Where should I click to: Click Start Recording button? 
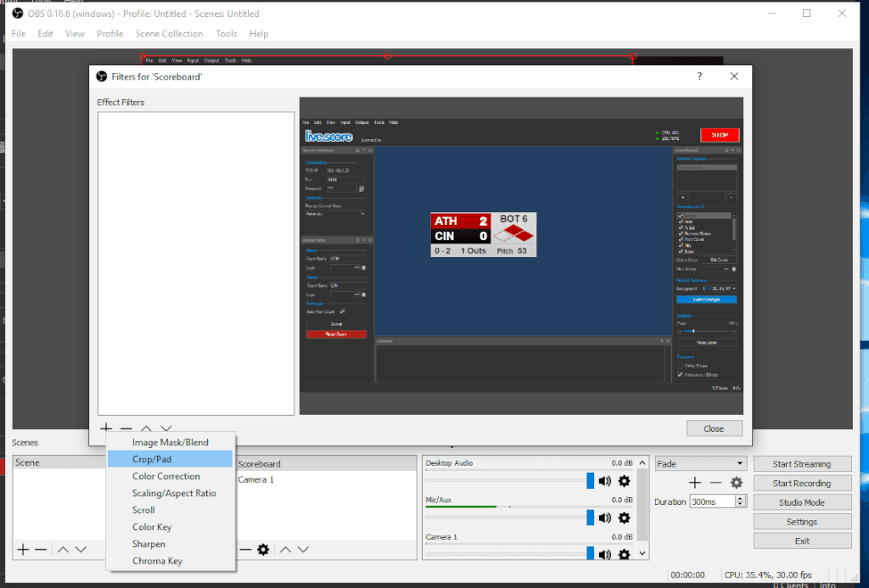pos(802,484)
